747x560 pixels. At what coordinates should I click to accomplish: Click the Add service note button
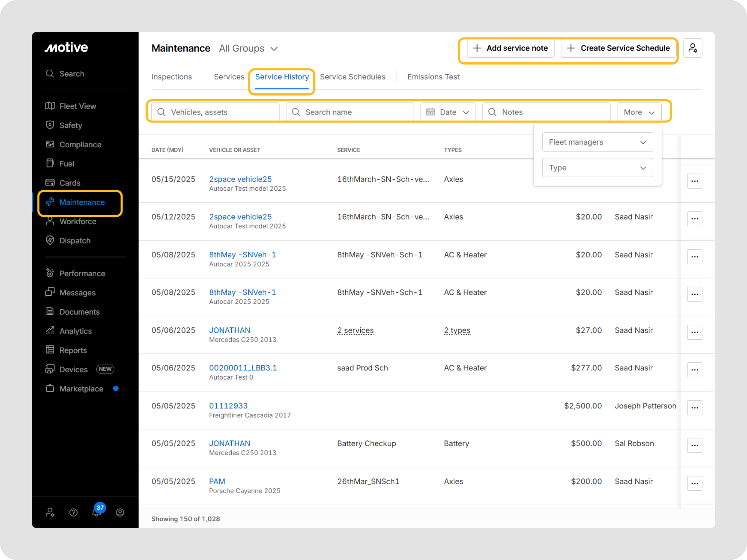[510, 48]
